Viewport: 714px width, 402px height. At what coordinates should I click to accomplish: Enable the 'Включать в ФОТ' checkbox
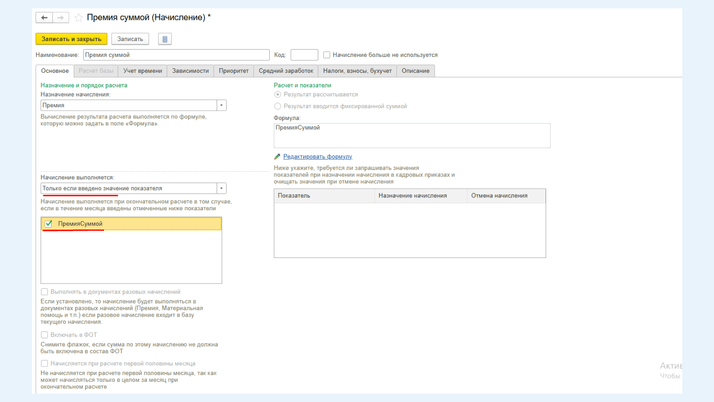45,335
